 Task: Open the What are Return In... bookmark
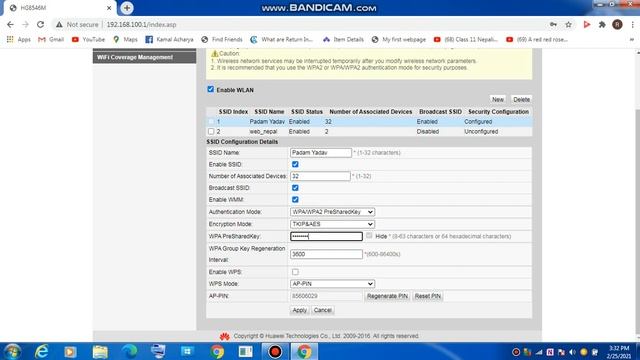coord(281,40)
